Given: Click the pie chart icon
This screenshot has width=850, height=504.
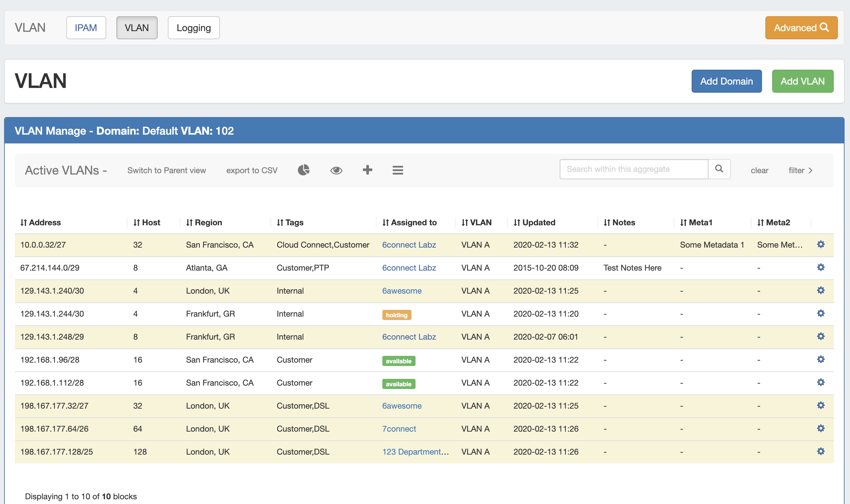Looking at the screenshot, I should tap(304, 170).
